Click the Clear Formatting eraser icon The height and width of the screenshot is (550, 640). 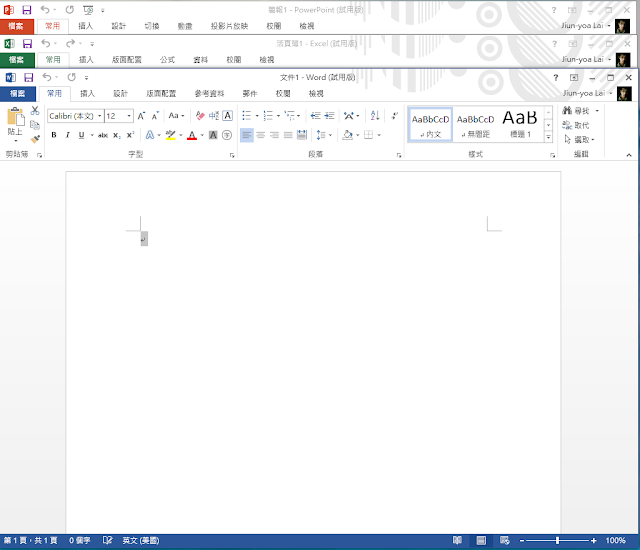200,116
